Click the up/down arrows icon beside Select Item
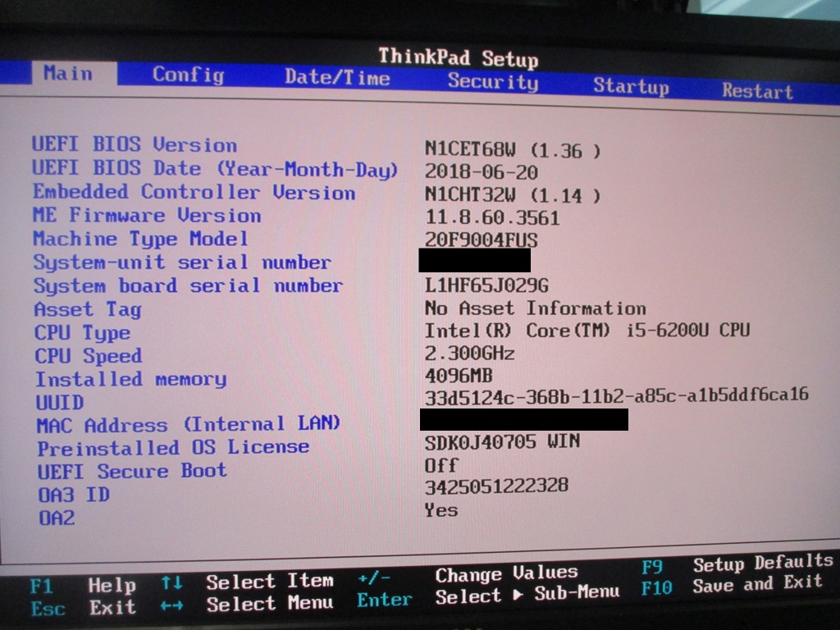This screenshot has width=840, height=630. pyautogui.click(x=172, y=583)
